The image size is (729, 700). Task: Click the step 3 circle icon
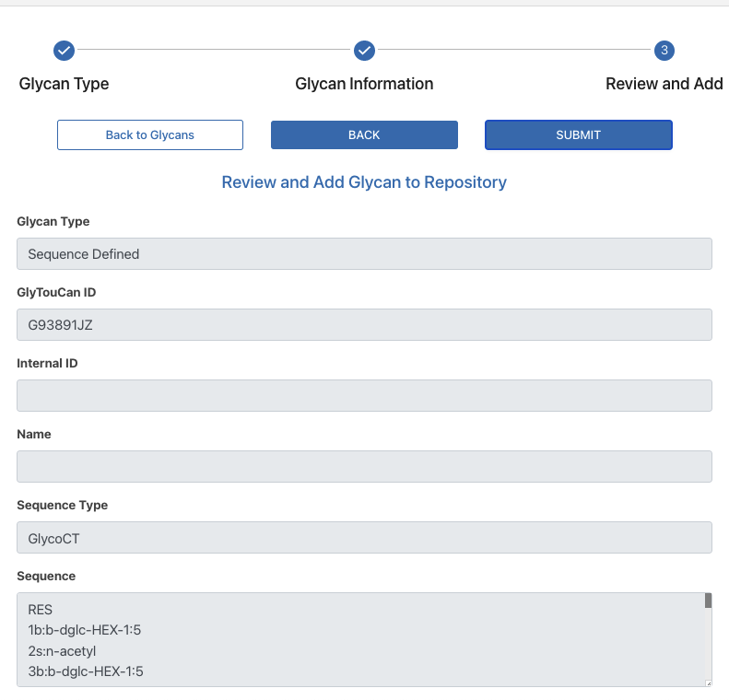click(664, 51)
